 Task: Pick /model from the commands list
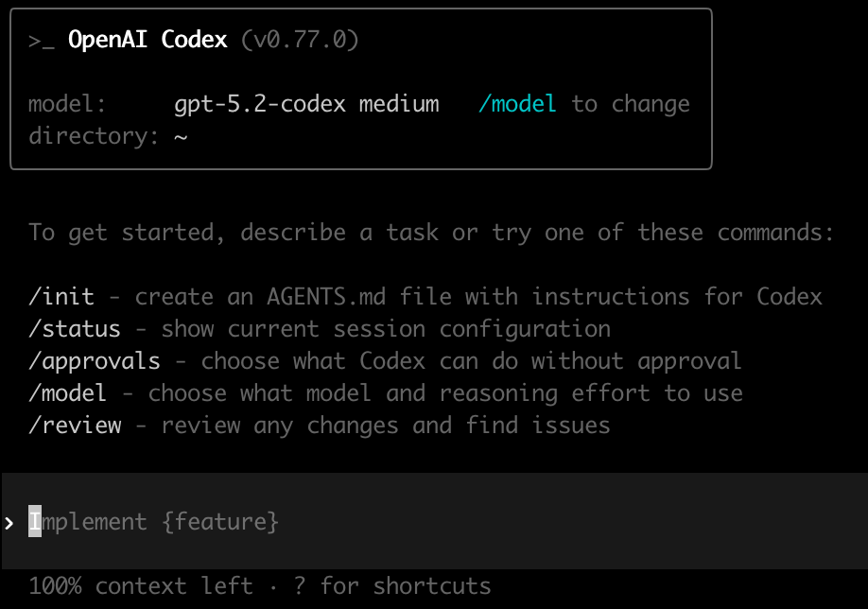68,393
